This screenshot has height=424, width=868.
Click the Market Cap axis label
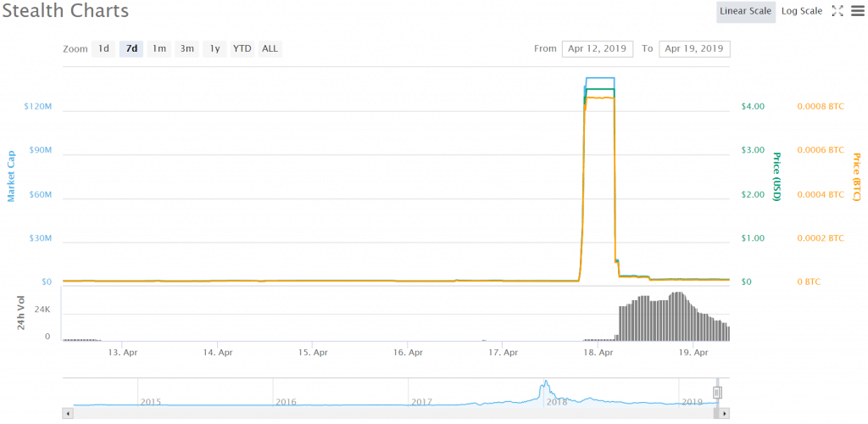(x=12, y=176)
